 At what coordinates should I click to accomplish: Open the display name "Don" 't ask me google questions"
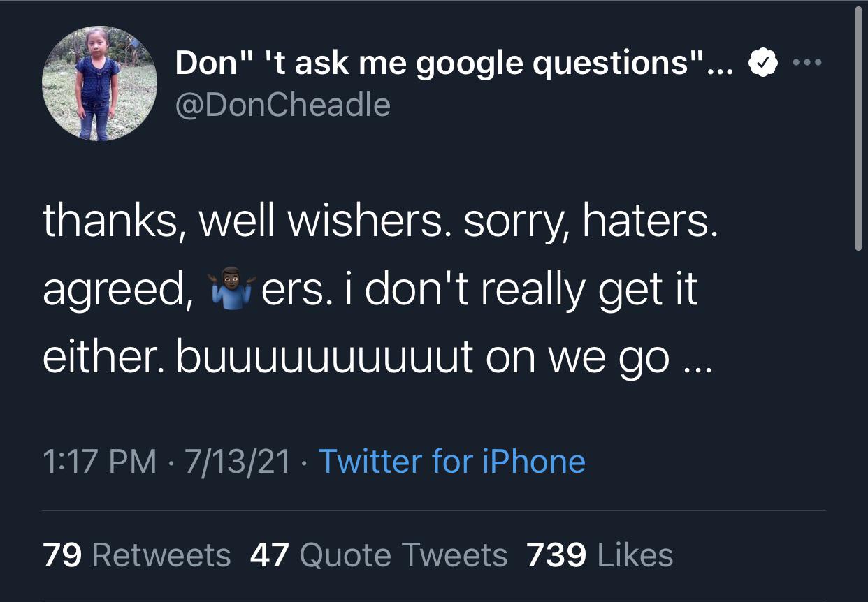(453, 64)
